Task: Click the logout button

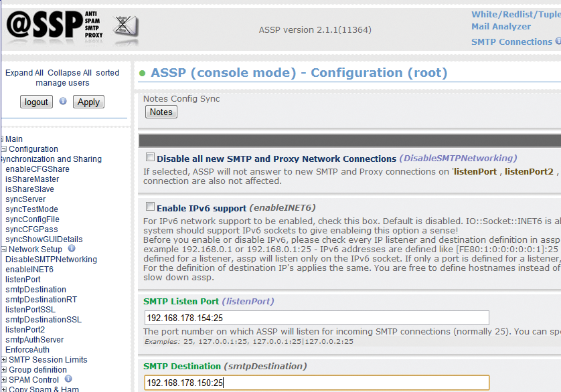Action: pyautogui.click(x=36, y=102)
